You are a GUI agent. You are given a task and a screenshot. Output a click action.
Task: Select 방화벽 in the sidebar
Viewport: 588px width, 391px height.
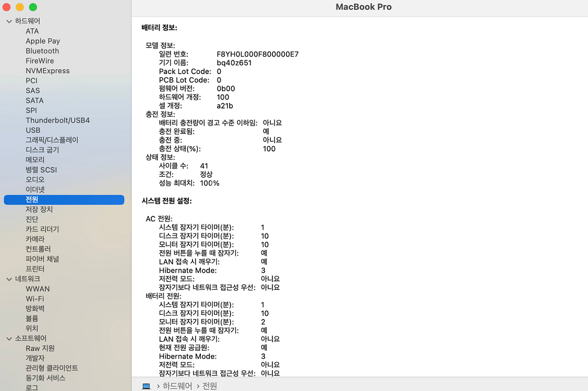coord(35,309)
